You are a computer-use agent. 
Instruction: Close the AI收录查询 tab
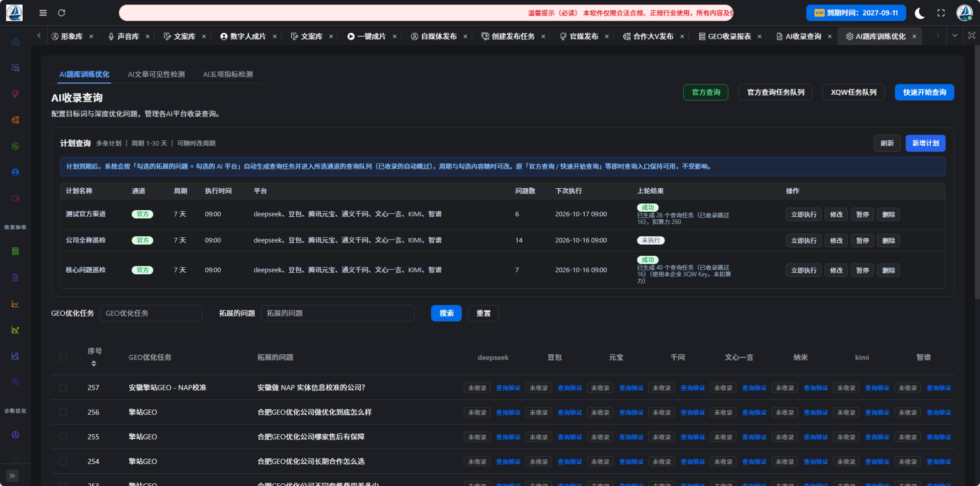pos(830,36)
